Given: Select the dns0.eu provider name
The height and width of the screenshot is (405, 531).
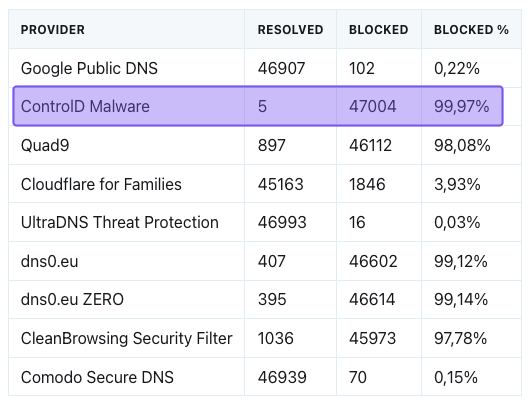Looking at the screenshot, I should tap(49, 261).
